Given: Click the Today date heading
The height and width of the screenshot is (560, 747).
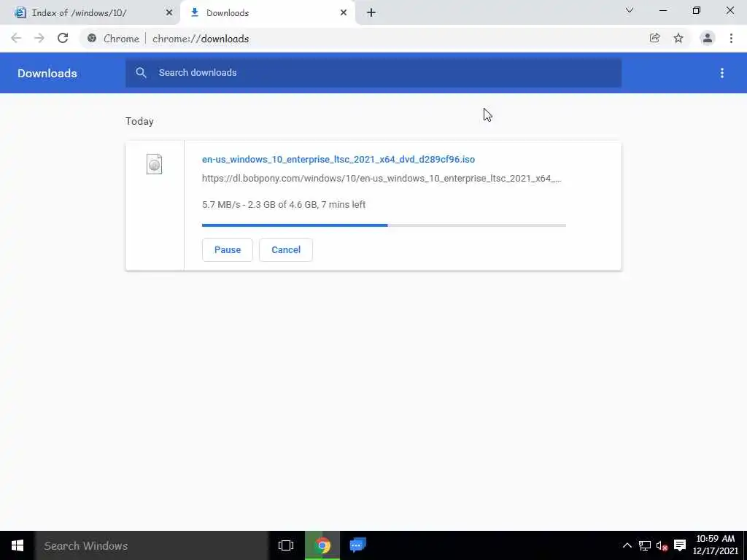Looking at the screenshot, I should [139, 121].
